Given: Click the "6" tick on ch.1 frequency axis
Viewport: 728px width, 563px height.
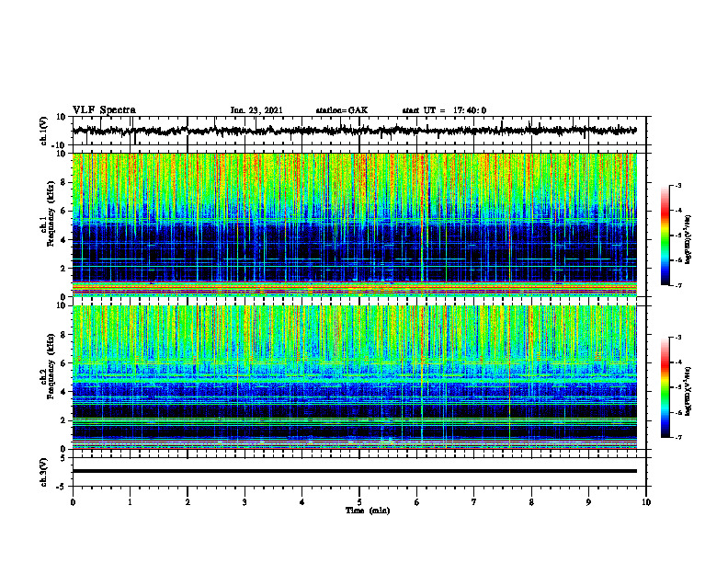Looking at the screenshot, I should tap(63, 211).
